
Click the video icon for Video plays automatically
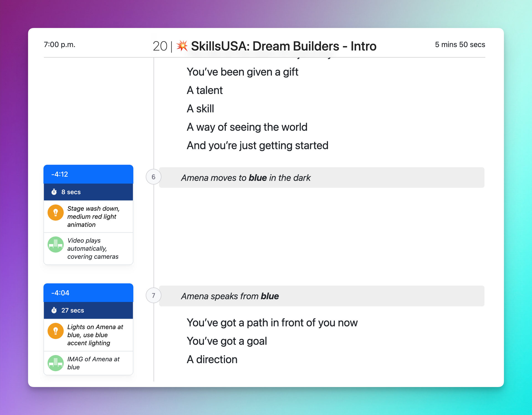[56, 244]
